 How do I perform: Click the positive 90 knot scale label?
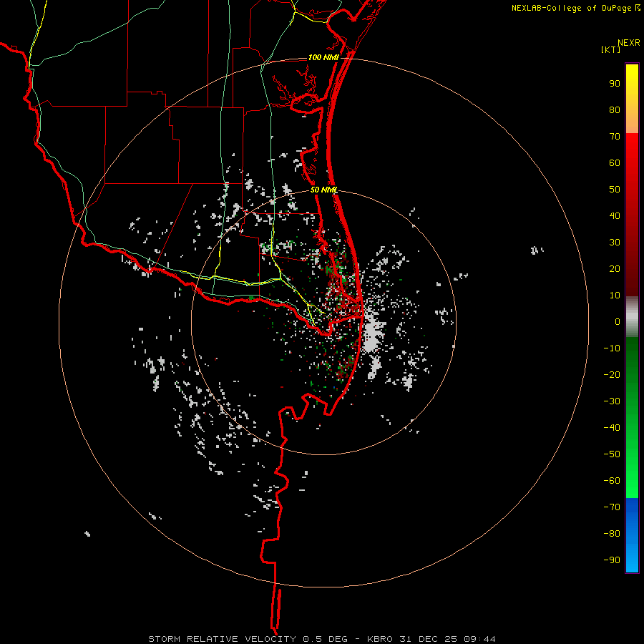tap(615, 84)
